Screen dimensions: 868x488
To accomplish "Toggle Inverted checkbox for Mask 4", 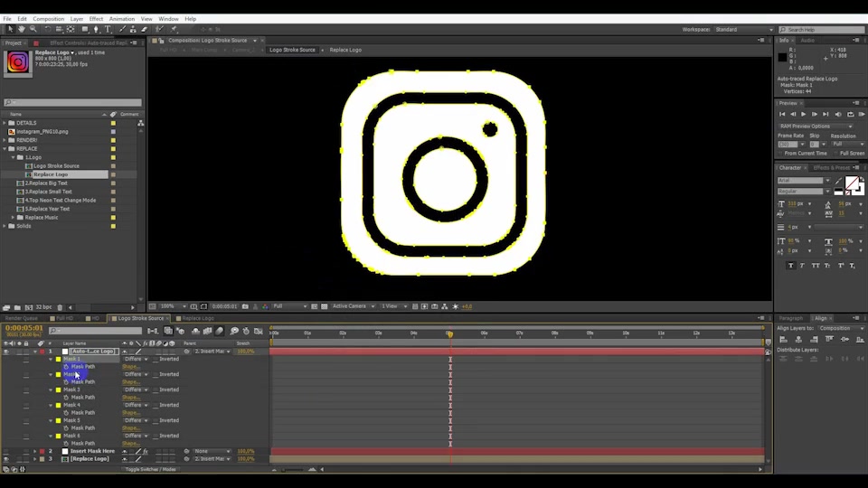I will point(156,406).
